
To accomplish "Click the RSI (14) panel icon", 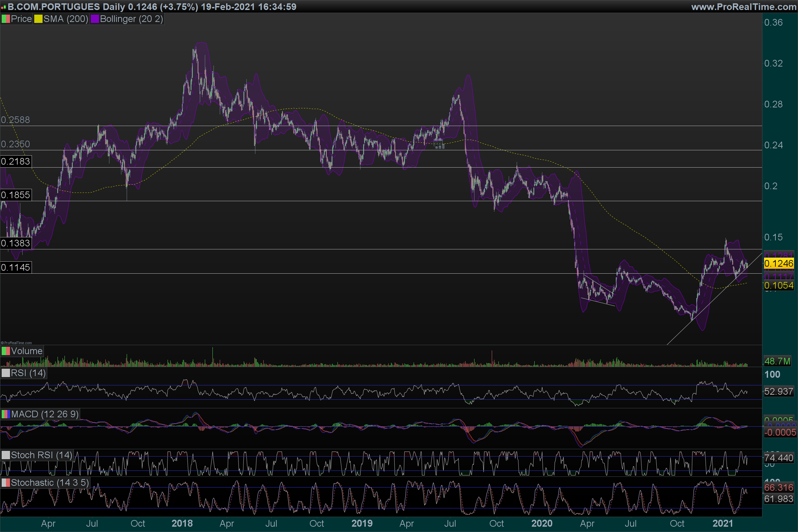I will [x=6, y=373].
